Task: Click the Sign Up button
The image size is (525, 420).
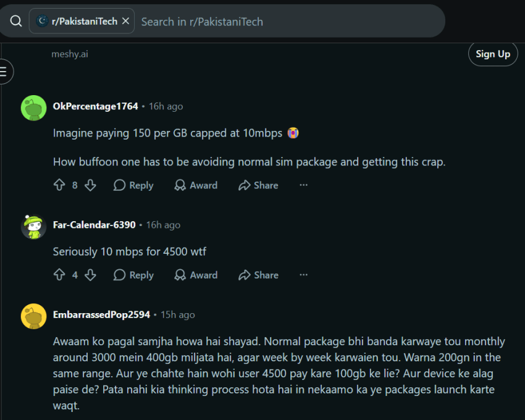Action: (x=493, y=54)
